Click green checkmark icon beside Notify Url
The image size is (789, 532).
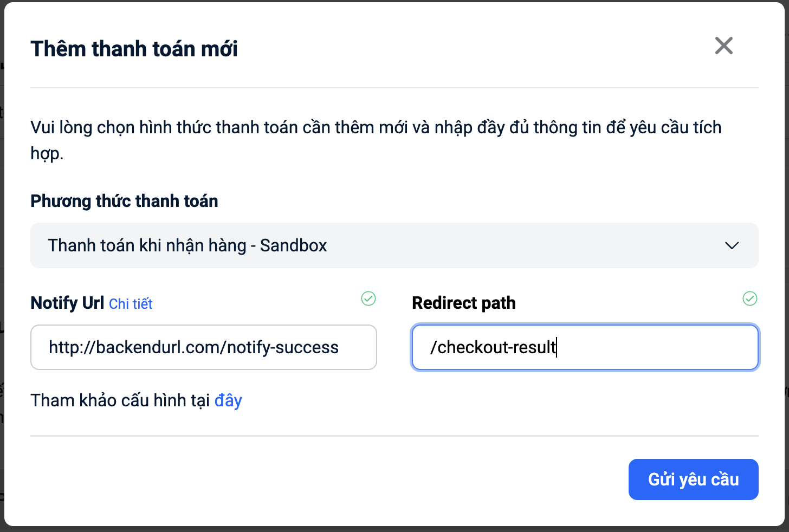coord(368,299)
